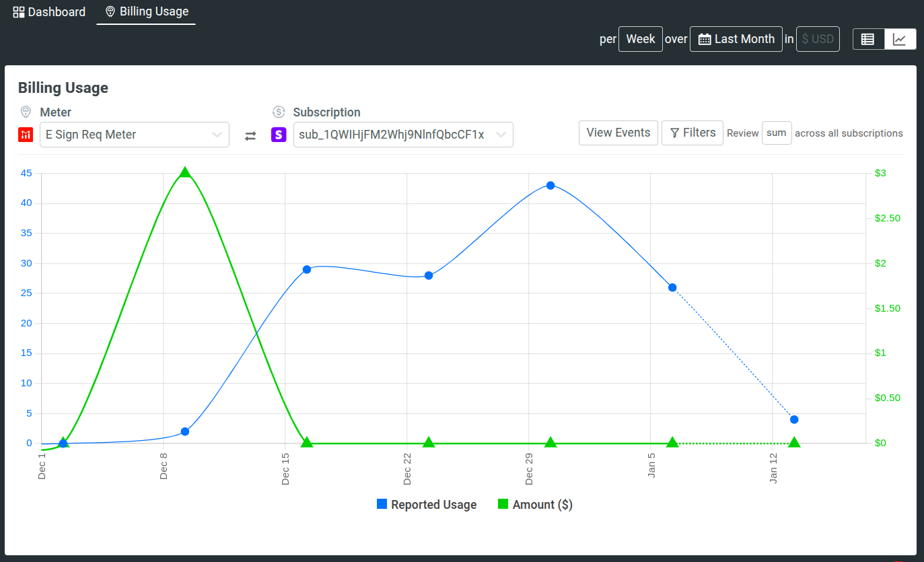Image resolution: width=924 pixels, height=562 pixels.
Task: Open the sum aggregation selector
Action: 777,133
